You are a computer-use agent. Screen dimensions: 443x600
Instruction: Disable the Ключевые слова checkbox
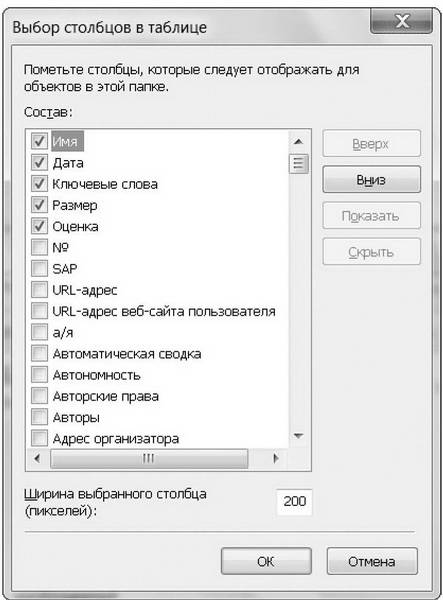pos(39,183)
